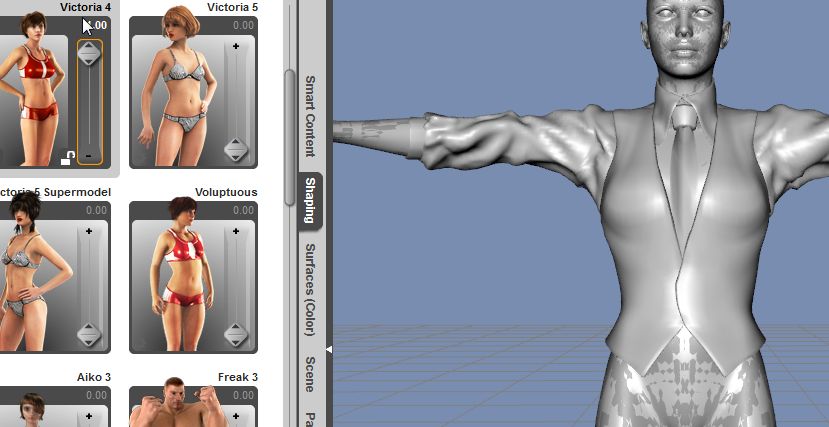Screen dimensions: 829x427
Task: Click the Victoria 4 label
Action: [x=86, y=7]
